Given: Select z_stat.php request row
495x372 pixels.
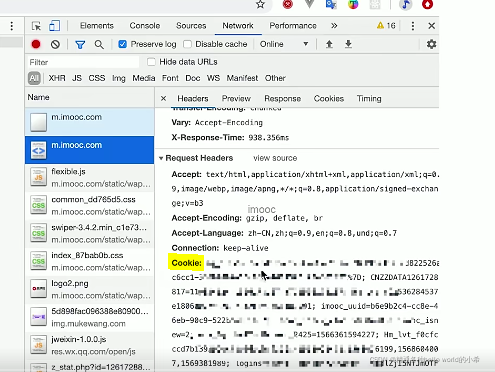Looking at the screenshot, I should pos(89,366).
